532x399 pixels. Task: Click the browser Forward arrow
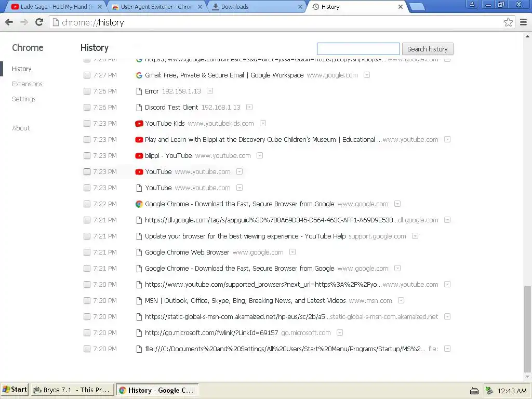coord(24,22)
